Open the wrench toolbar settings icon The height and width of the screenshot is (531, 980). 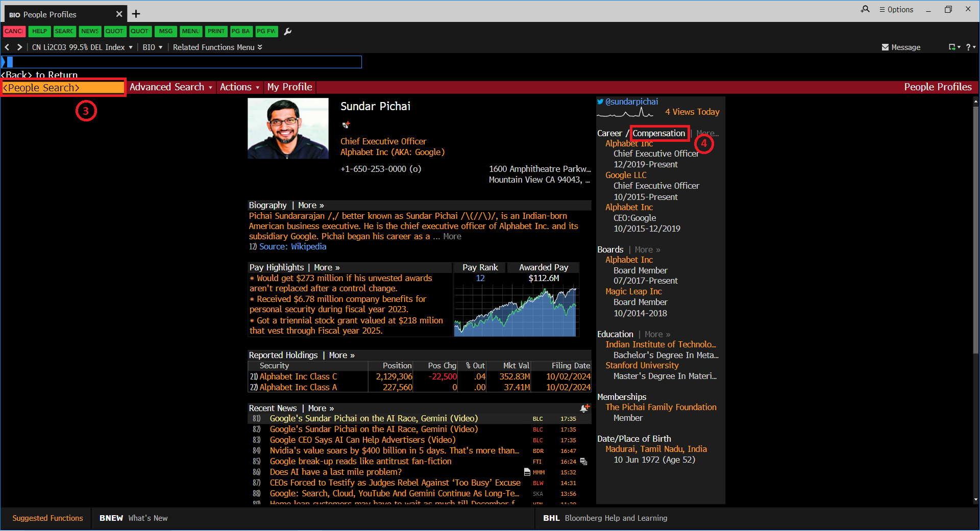pyautogui.click(x=288, y=32)
